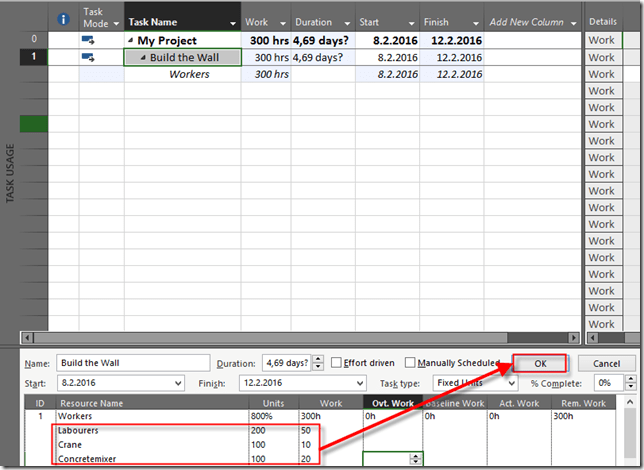Screen dimensions: 644x470
Task: Click the Duration spinner in the task form
Action: [x=318, y=363]
